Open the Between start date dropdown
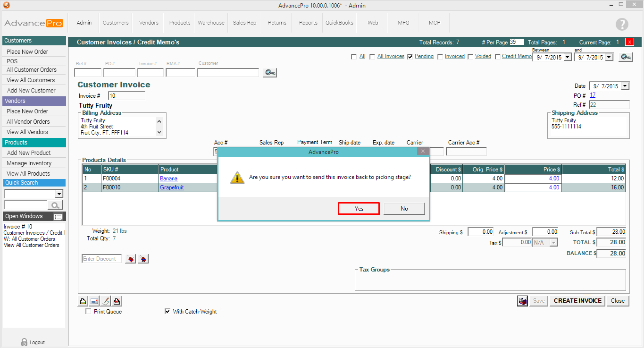Viewport: 644px width, 348px height. click(567, 57)
